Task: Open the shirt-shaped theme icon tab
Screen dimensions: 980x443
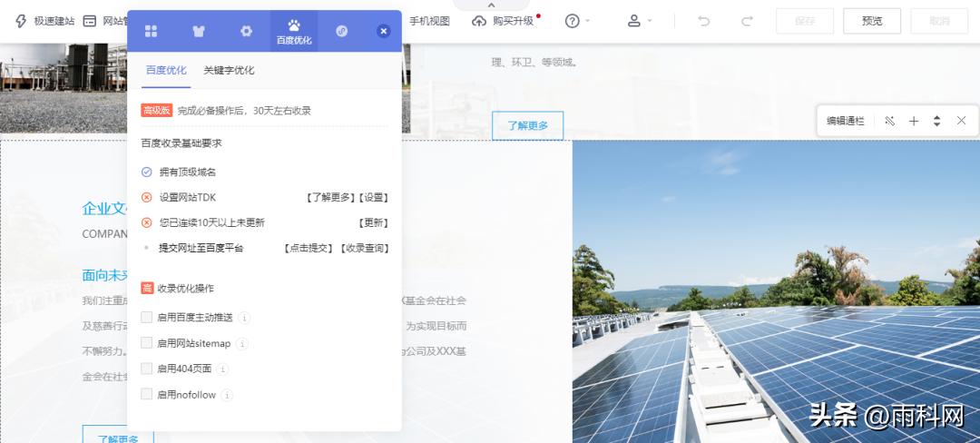Action: 199,31
